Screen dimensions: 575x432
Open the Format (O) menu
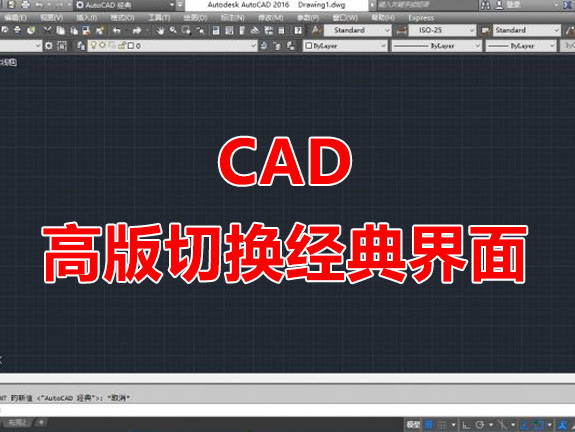click(122, 18)
